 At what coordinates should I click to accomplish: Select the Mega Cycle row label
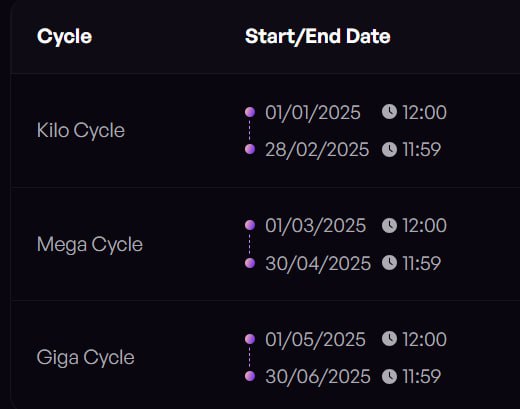[90, 245]
